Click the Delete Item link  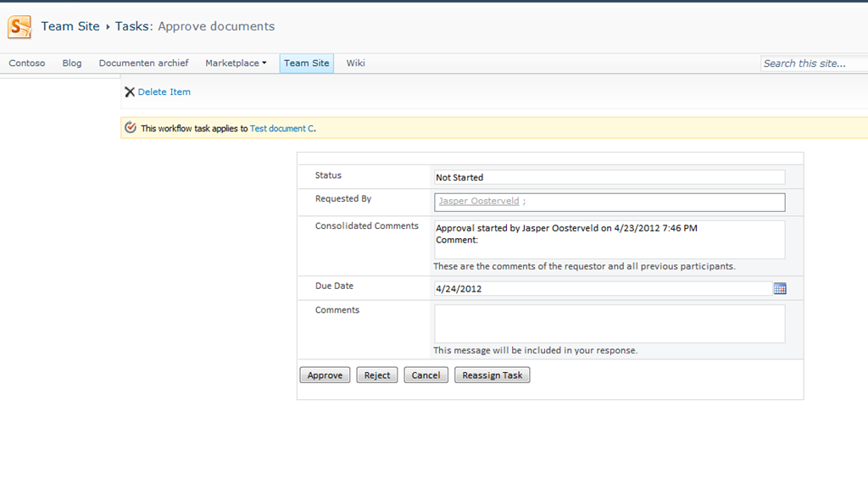click(164, 92)
